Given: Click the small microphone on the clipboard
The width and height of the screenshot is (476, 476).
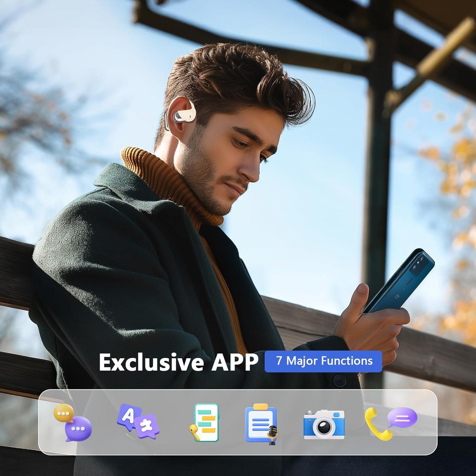Looking at the screenshot, I should (x=272, y=434).
